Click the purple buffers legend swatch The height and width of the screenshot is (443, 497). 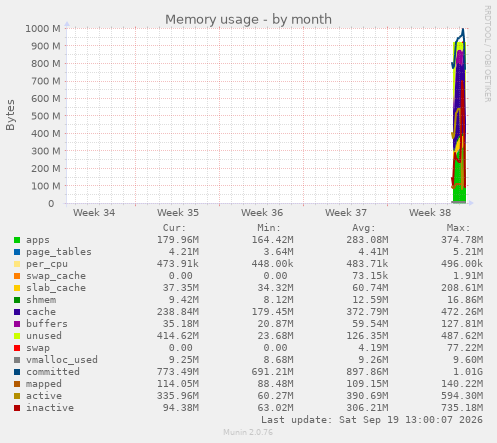coord(17,324)
